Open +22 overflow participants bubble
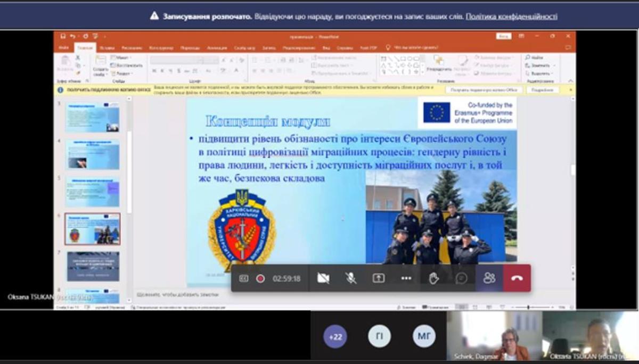 [x=335, y=336]
